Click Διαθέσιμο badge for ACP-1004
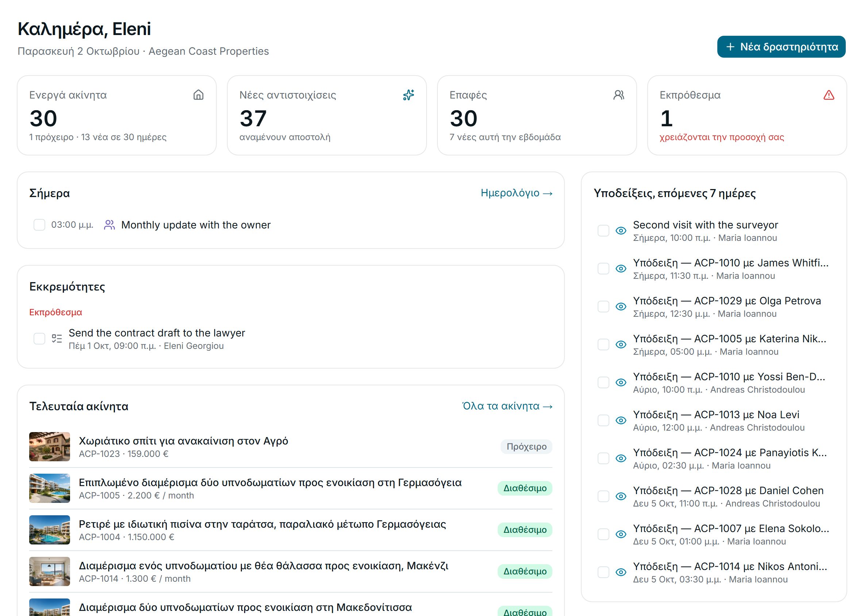The image size is (864, 616). pyautogui.click(x=525, y=530)
